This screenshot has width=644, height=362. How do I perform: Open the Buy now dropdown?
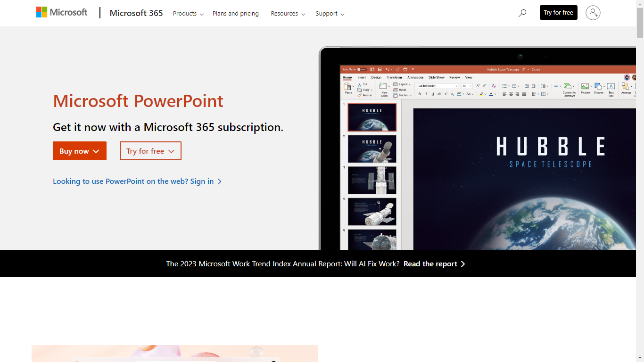[x=80, y=151]
